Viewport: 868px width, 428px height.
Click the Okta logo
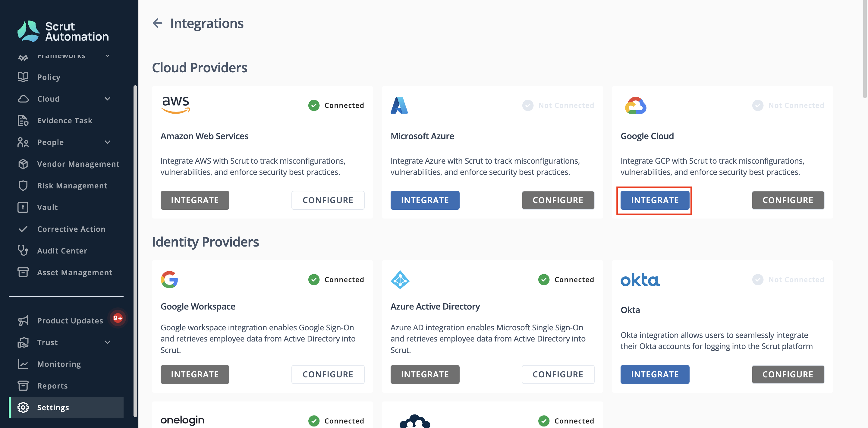coord(640,280)
